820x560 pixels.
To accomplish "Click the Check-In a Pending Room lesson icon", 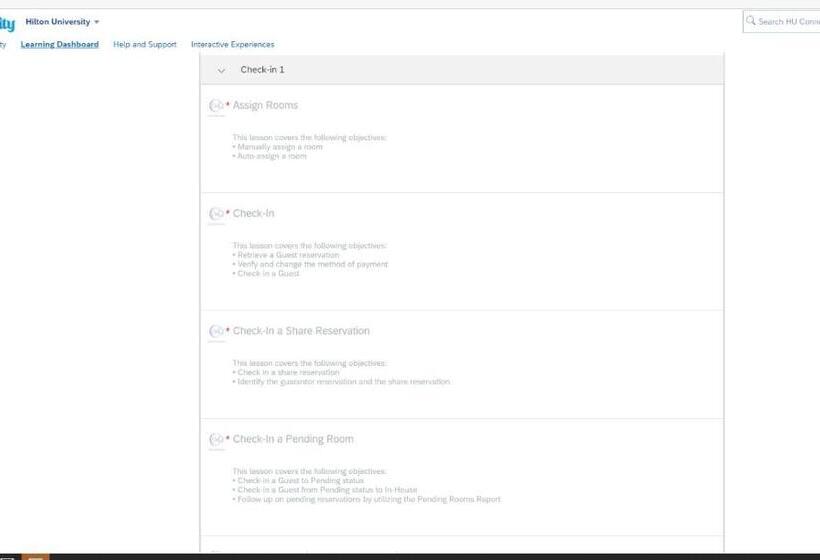I will (x=216, y=439).
